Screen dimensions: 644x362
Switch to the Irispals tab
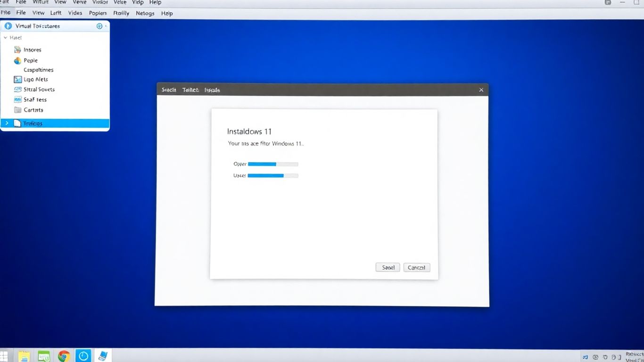tap(212, 90)
